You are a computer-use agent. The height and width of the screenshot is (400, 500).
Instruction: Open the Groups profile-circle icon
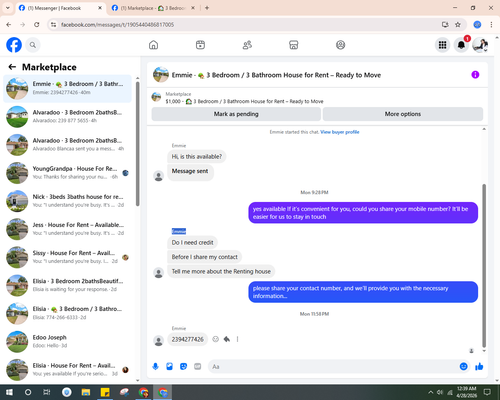coord(340,45)
